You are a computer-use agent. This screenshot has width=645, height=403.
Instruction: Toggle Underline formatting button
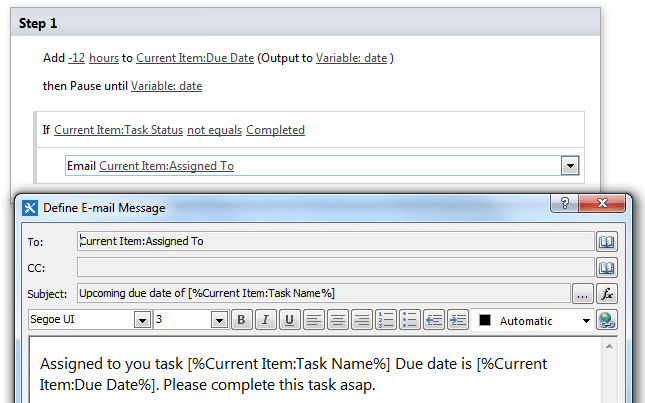click(289, 320)
